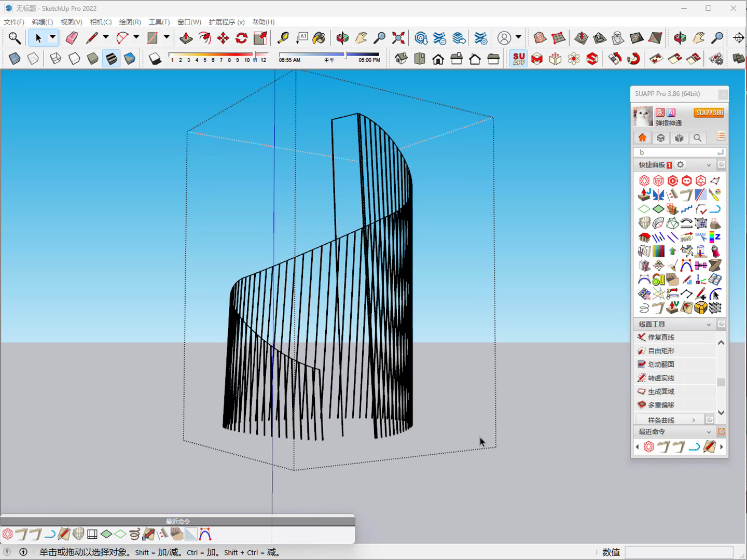The height and width of the screenshot is (560, 747).
Task: Toggle the Shadows display button
Action: pyautogui.click(x=155, y=59)
